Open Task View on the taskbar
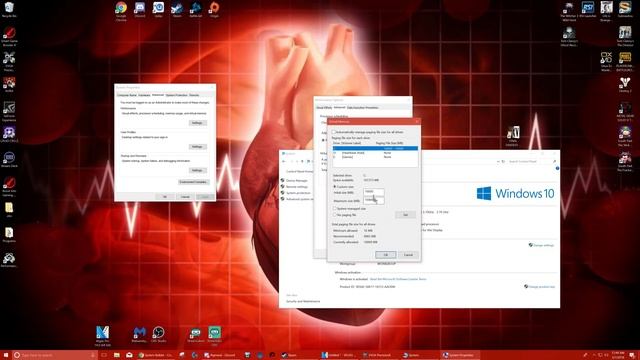This screenshot has height=360, width=640. tap(104, 355)
